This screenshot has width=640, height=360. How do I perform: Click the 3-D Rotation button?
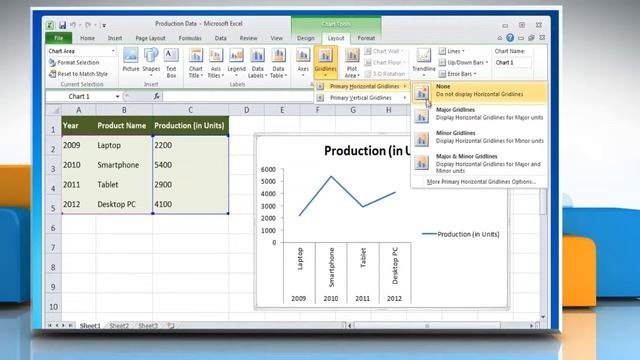384,74
